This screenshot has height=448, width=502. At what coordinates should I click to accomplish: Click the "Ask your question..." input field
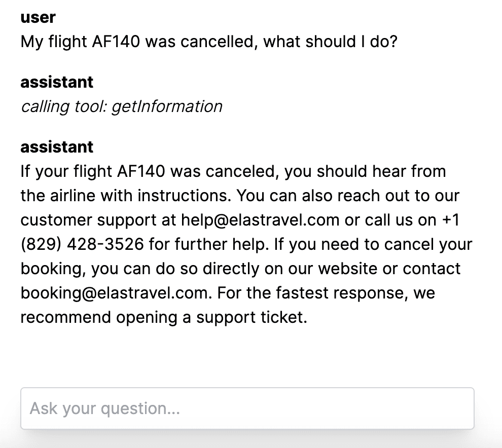pos(247,408)
